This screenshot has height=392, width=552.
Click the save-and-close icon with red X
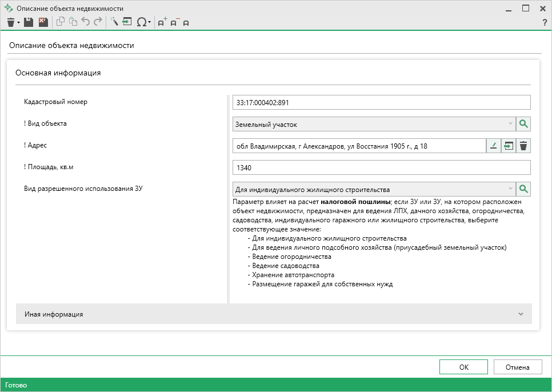pos(43,22)
